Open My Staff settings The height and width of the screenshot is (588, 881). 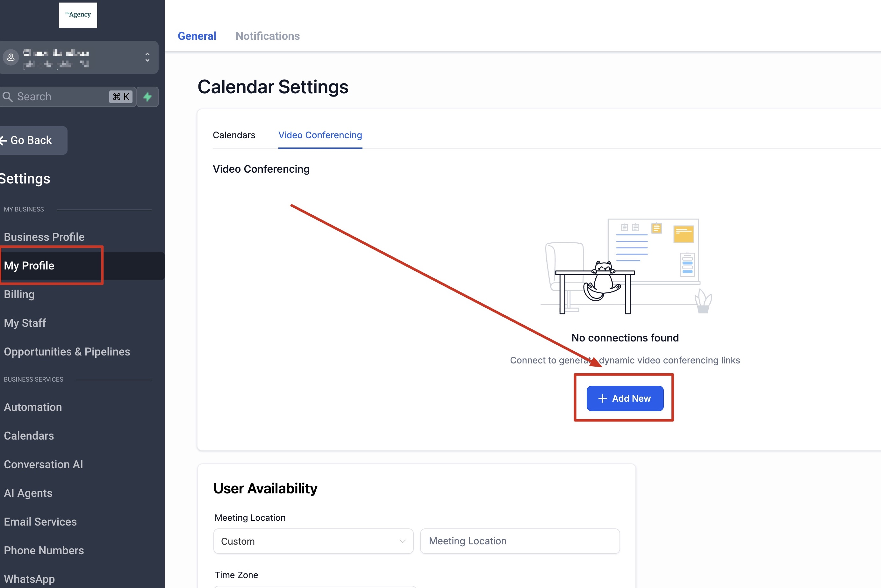tap(25, 323)
